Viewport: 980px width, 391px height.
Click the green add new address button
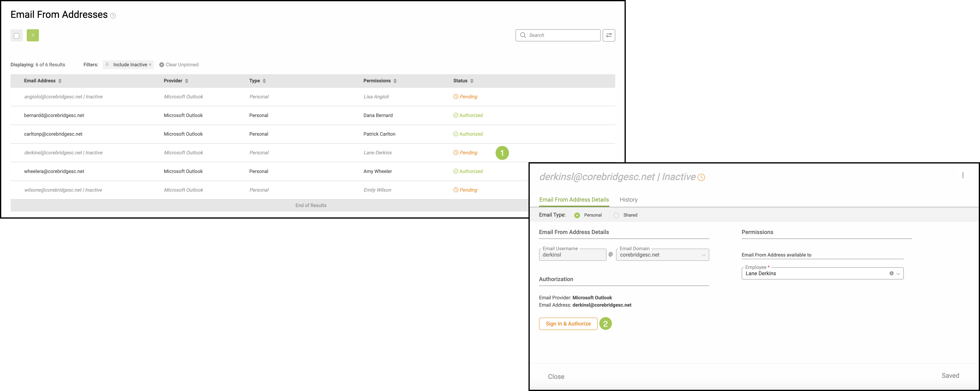(33, 35)
